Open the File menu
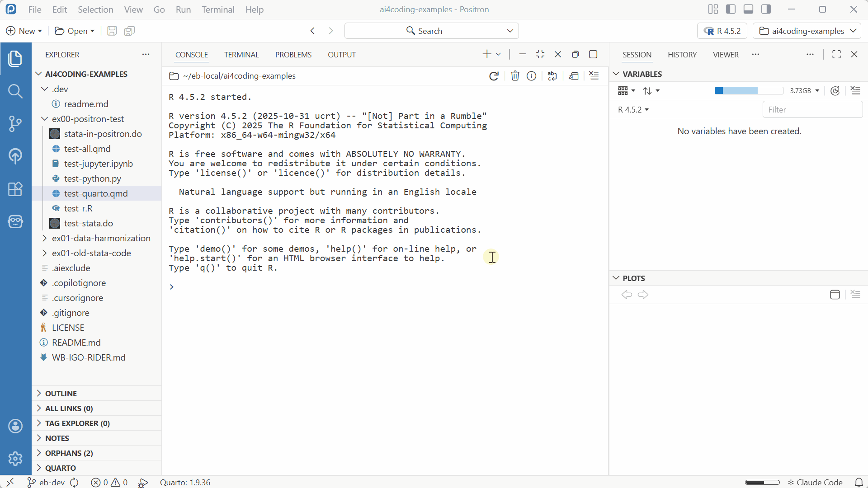The height and width of the screenshot is (488, 868). 35,9
